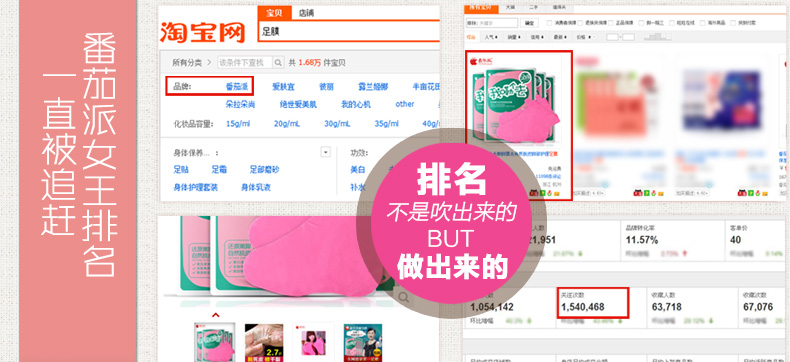
Task: Switch to the 宝贝 search tab
Action: click(x=275, y=13)
